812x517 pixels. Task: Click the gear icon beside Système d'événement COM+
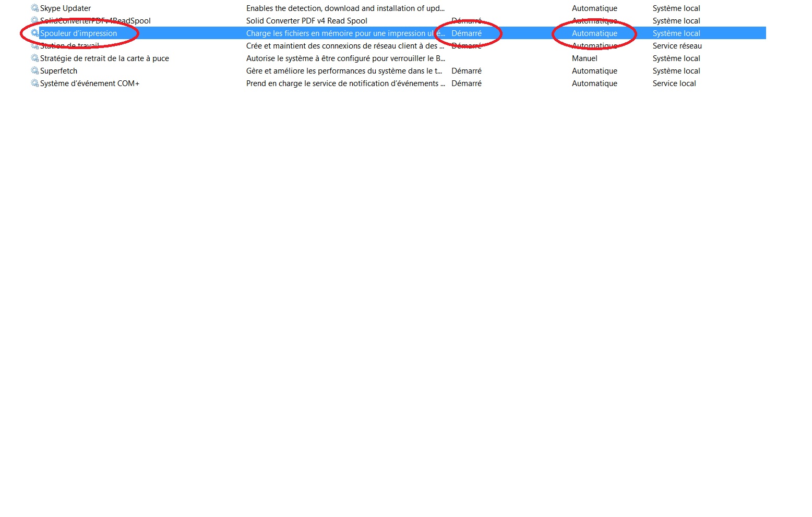(35, 83)
